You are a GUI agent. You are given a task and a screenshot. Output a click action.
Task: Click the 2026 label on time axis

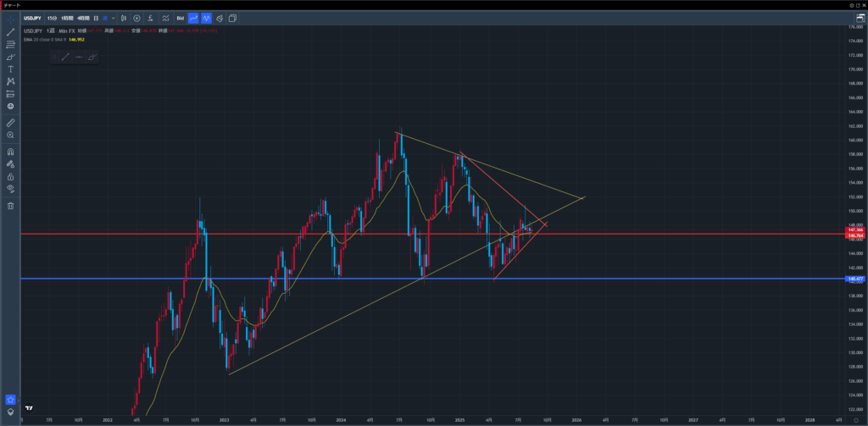coord(576,420)
